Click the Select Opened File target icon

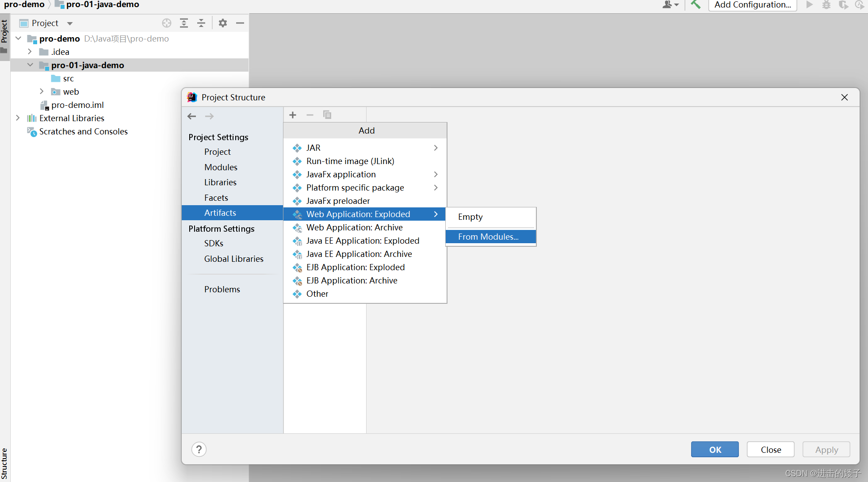point(167,23)
